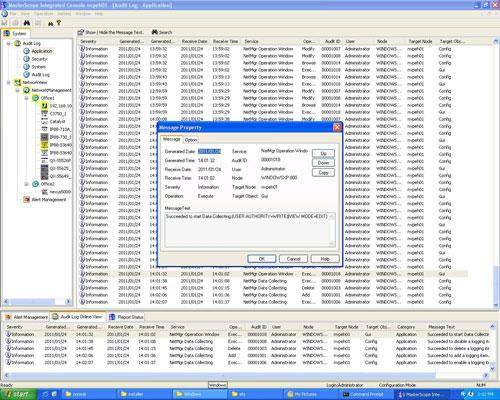This screenshot has height=400, width=500.
Task: Select the QX-S5625 device icon
Action: click(44, 168)
